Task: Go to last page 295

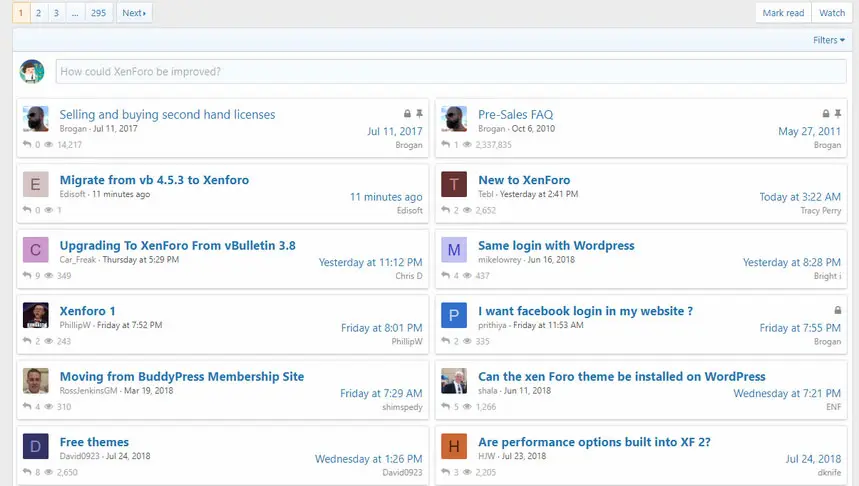Action: (x=99, y=13)
